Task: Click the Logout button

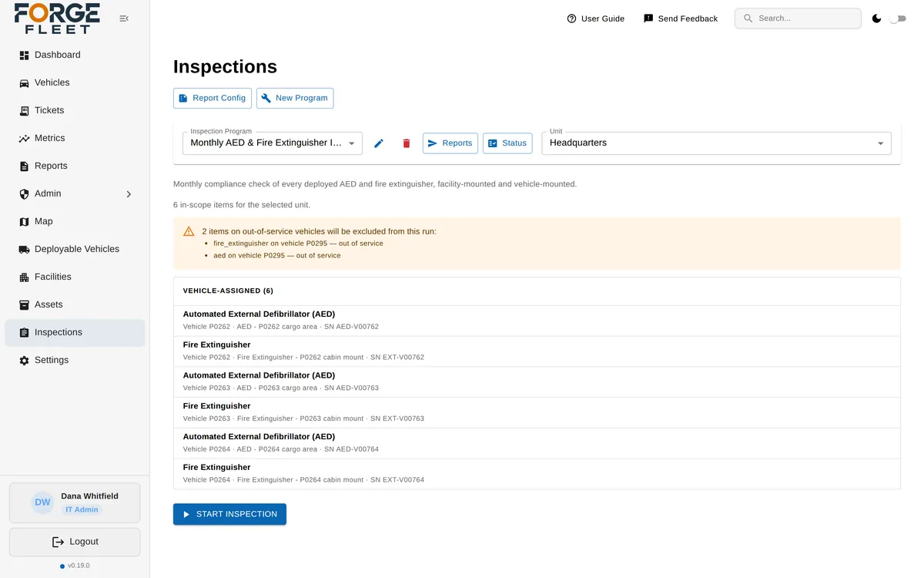Action: [75, 542]
